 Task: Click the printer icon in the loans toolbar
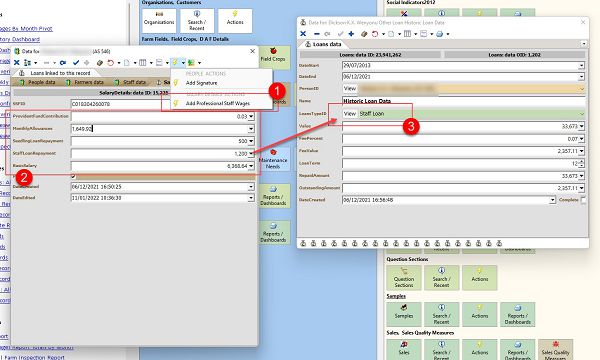pyautogui.click(x=440, y=34)
